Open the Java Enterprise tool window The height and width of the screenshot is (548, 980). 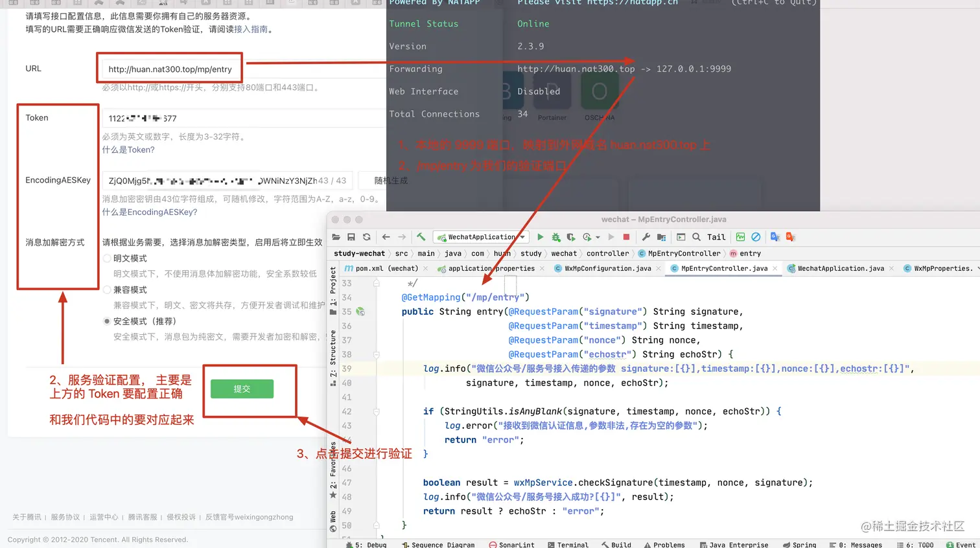click(x=734, y=545)
